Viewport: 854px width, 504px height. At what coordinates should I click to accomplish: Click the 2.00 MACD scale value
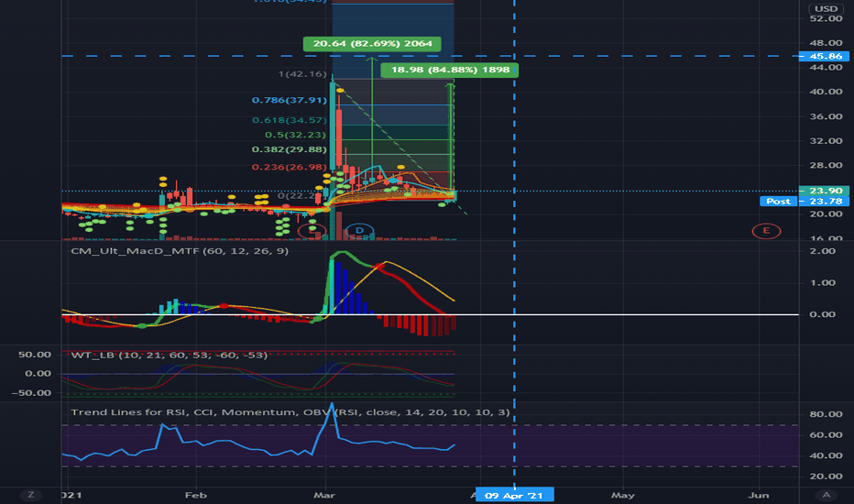coord(823,251)
